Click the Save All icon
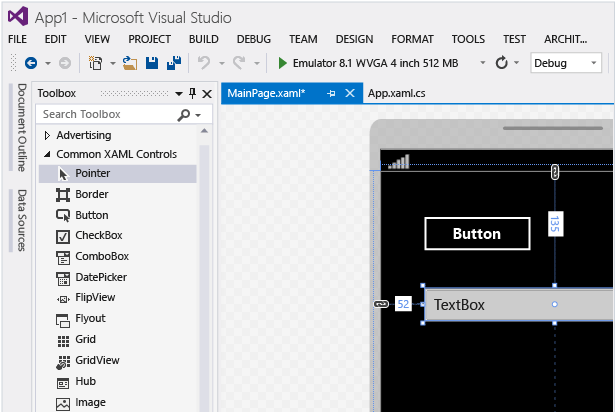The width and height of the screenshot is (616, 412). tap(174, 63)
